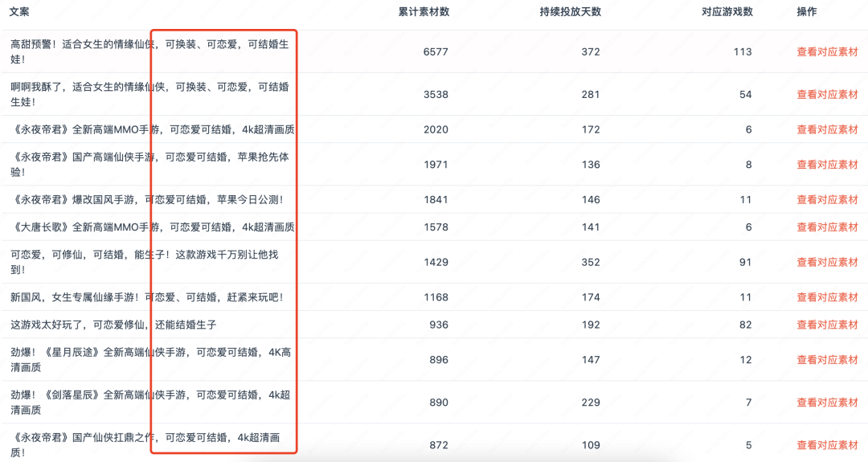
Task: Click the 对应游戏数 column header
Action: (727, 11)
